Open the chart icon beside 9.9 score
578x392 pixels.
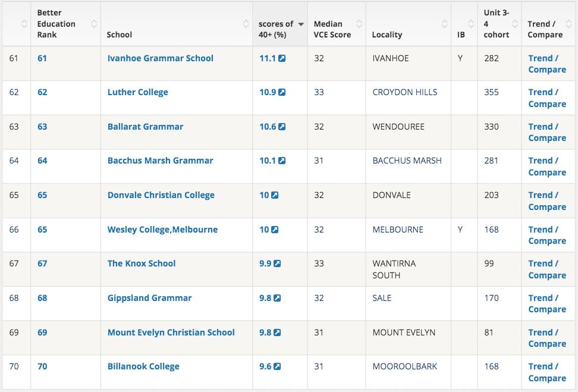[x=277, y=264]
